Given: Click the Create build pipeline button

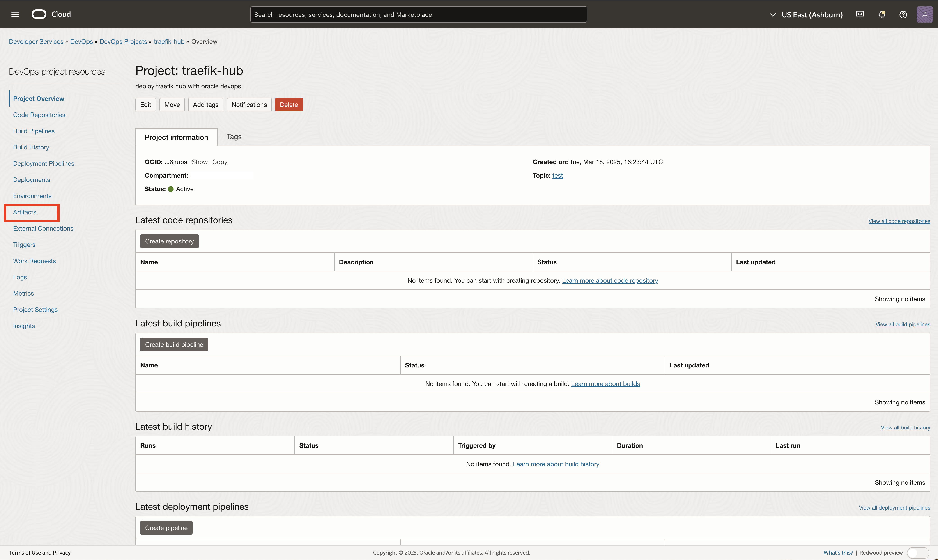Looking at the screenshot, I should 174,344.
